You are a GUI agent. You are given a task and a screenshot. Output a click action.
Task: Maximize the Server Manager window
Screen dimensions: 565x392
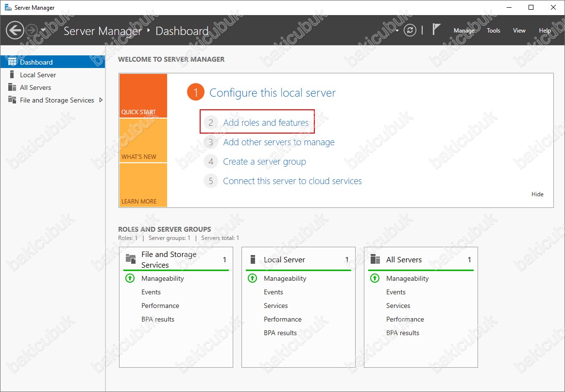(x=531, y=8)
